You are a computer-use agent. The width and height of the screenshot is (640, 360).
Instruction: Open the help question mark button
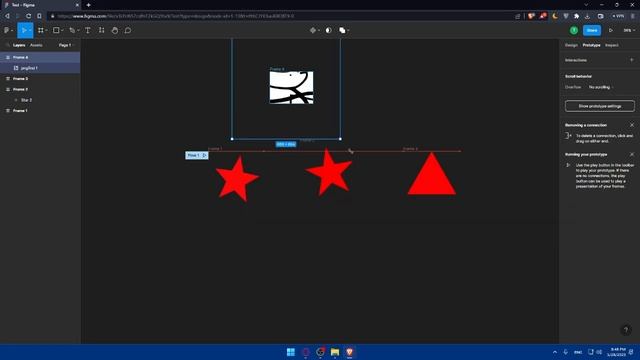(626, 330)
